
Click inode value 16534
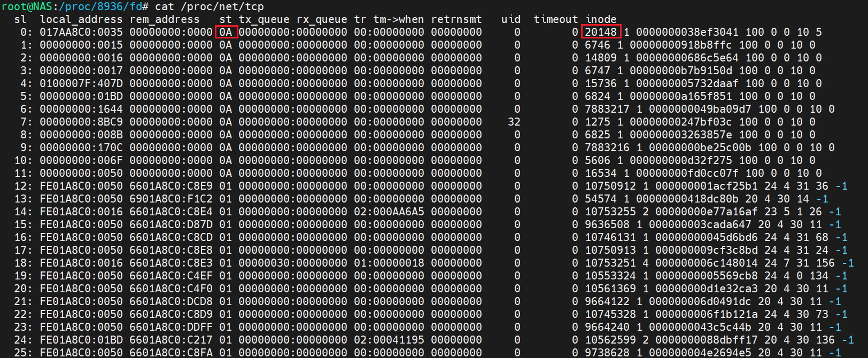coord(601,173)
